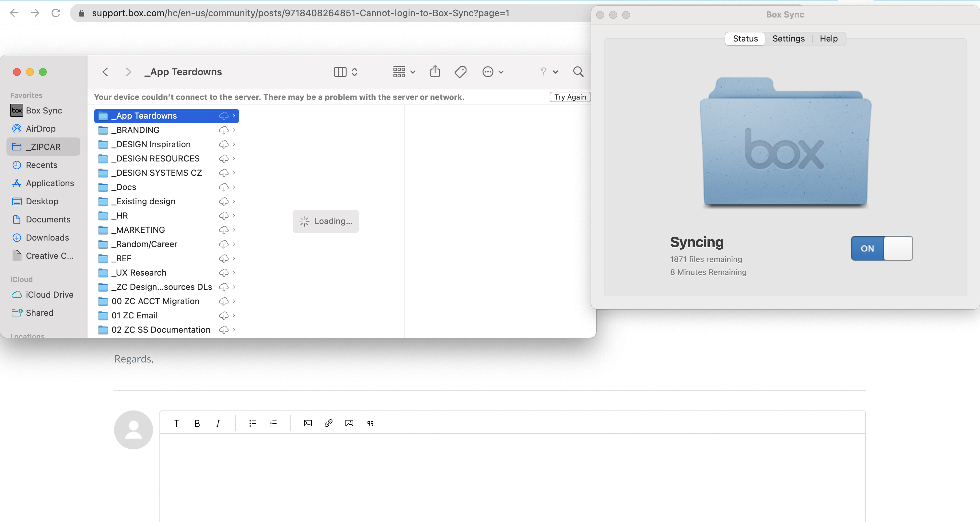This screenshot has height=522, width=980.
Task: Select the _MARKETING folder
Action: pos(166,230)
